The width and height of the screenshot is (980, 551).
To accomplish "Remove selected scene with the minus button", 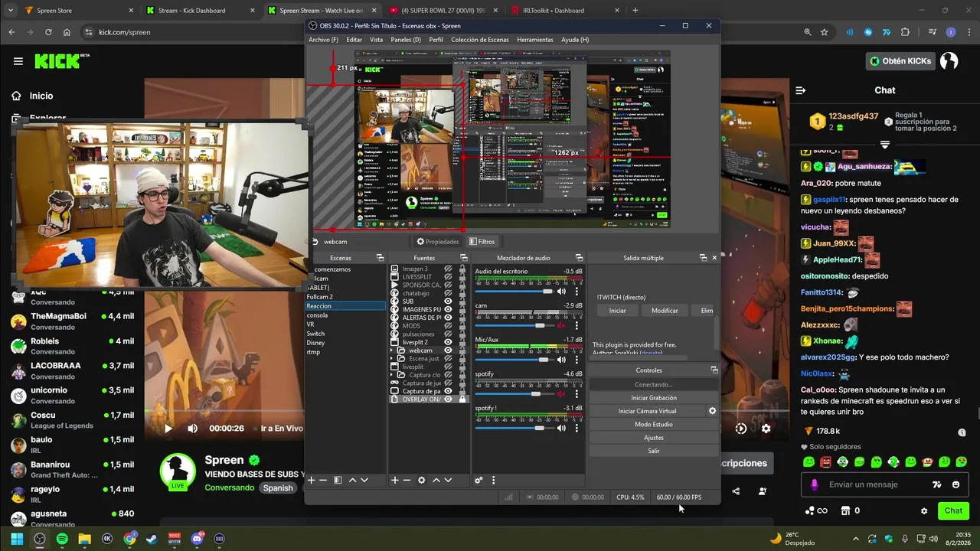I will pyautogui.click(x=323, y=480).
